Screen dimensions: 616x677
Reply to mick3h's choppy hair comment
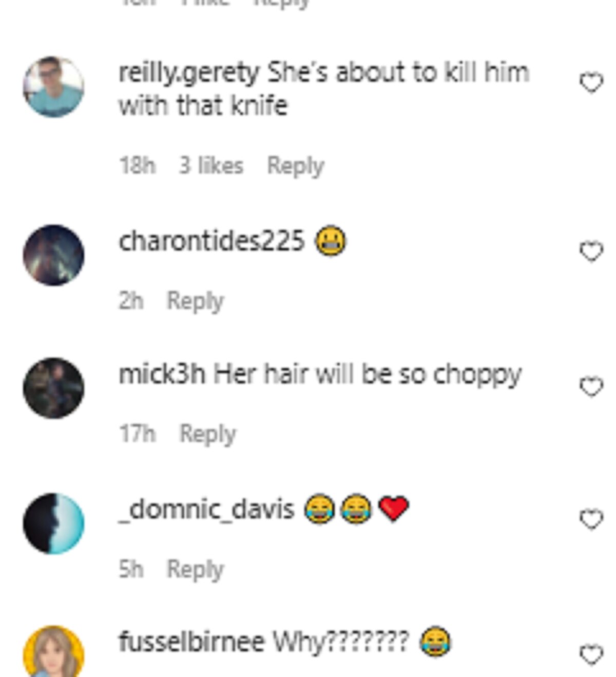(208, 434)
